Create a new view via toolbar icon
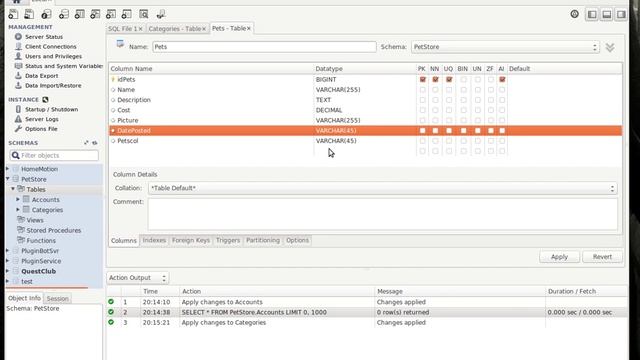640x360 pixels. (x=95, y=14)
